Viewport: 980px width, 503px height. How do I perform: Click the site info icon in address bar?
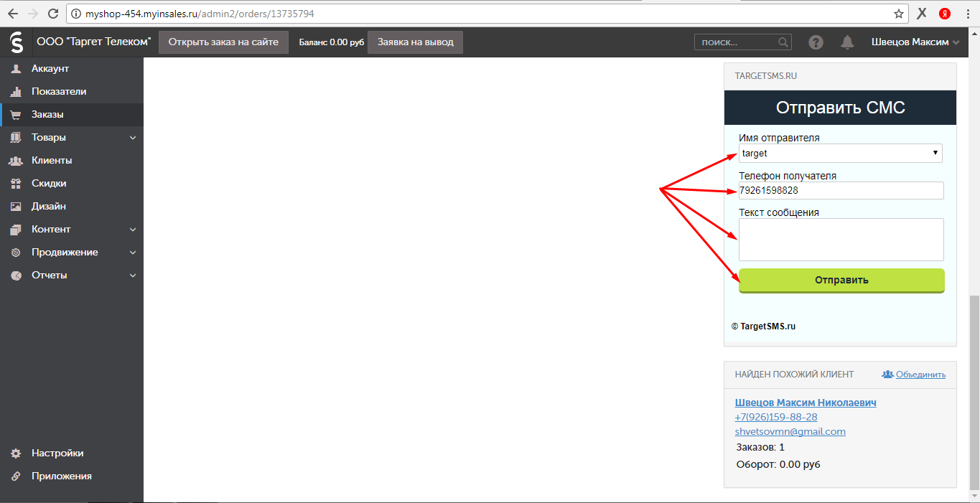tap(75, 14)
